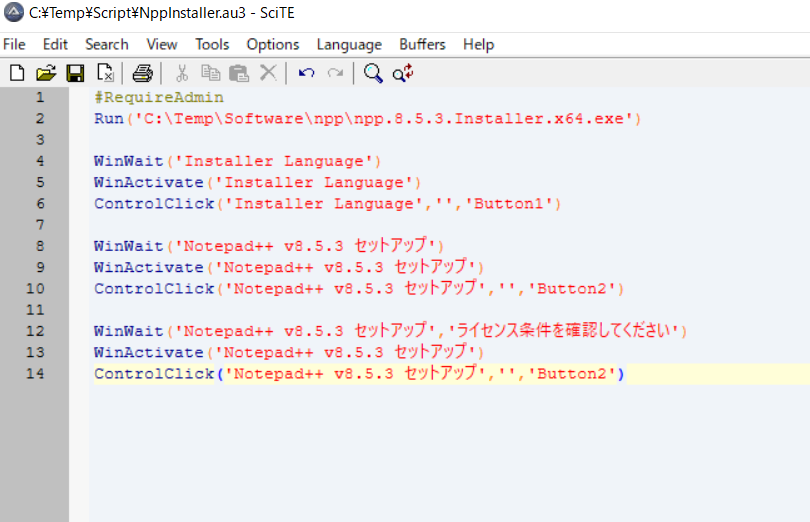Open the Buffers menu
Viewport: 810px width, 522px height.
422,44
